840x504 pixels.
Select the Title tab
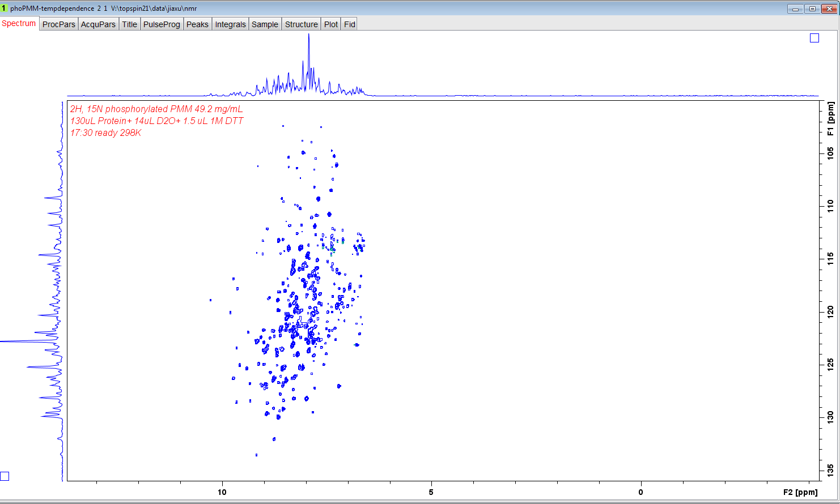click(129, 24)
